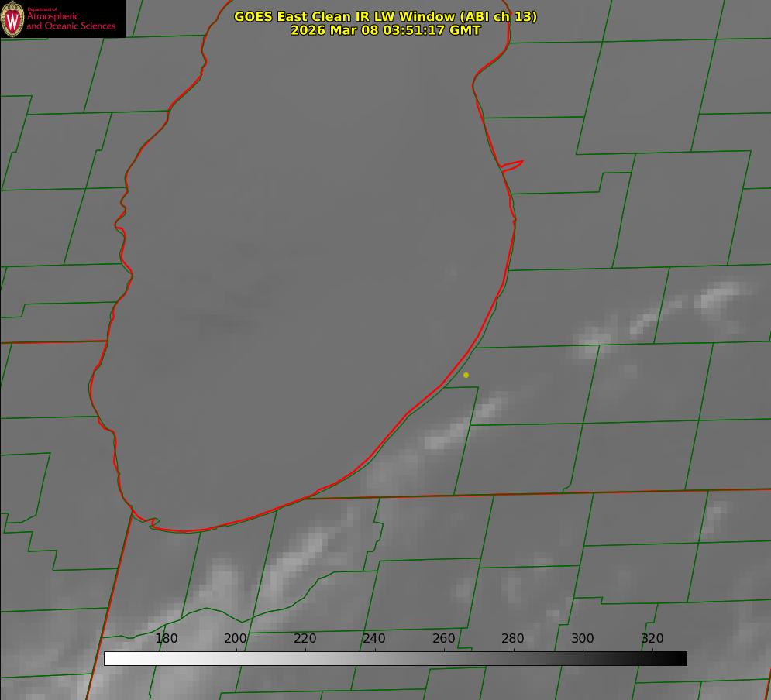Click the 03:51:17 GMT timestamp line
This screenshot has height=700, width=771.
385,30
